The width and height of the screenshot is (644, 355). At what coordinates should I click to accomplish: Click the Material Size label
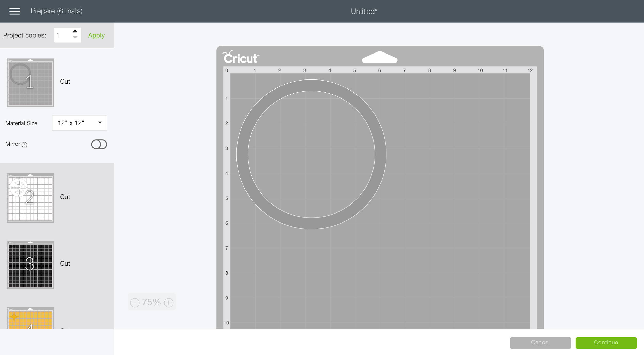(x=21, y=123)
